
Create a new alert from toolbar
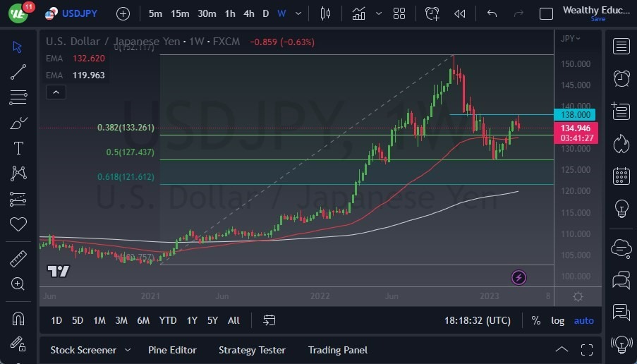(432, 14)
